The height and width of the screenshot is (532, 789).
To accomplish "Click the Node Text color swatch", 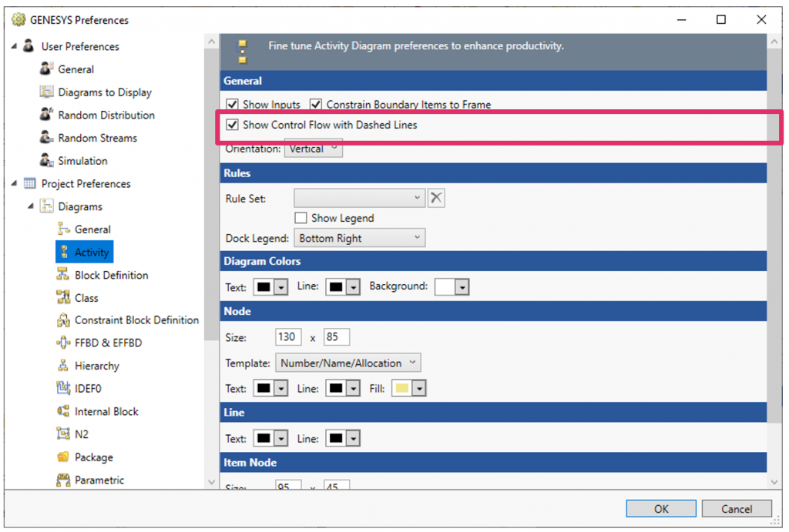I will pyautogui.click(x=264, y=388).
